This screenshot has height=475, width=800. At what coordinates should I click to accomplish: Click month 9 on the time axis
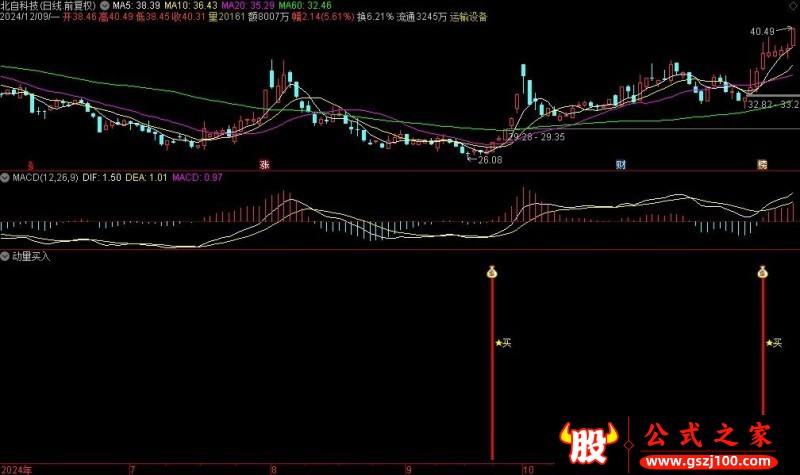pyautogui.click(x=409, y=469)
